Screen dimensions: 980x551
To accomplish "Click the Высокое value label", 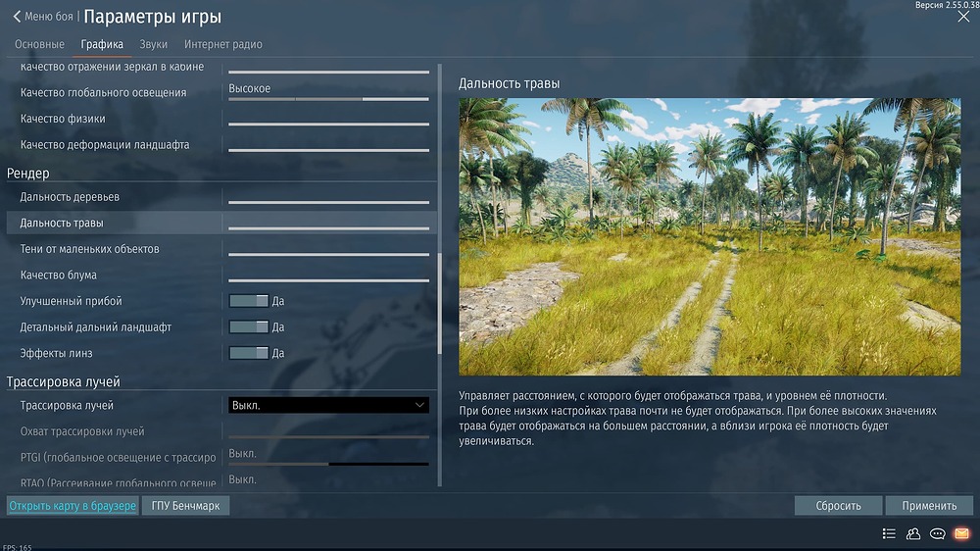I will 249,88.
